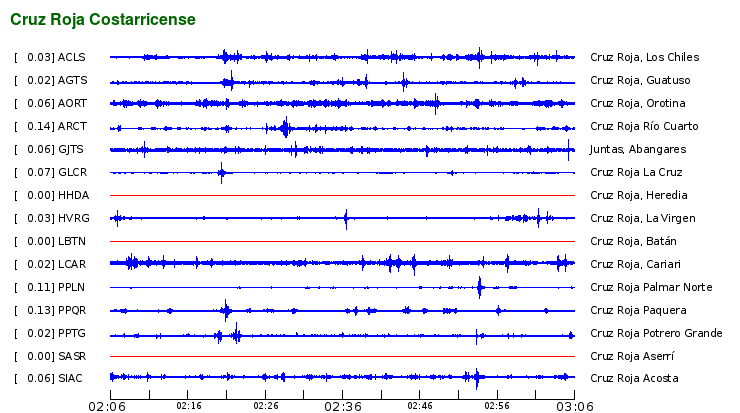Viewport: 740px width, 413px height.
Task: Click the ACLS seismic waveform trace
Action: pos(342,57)
